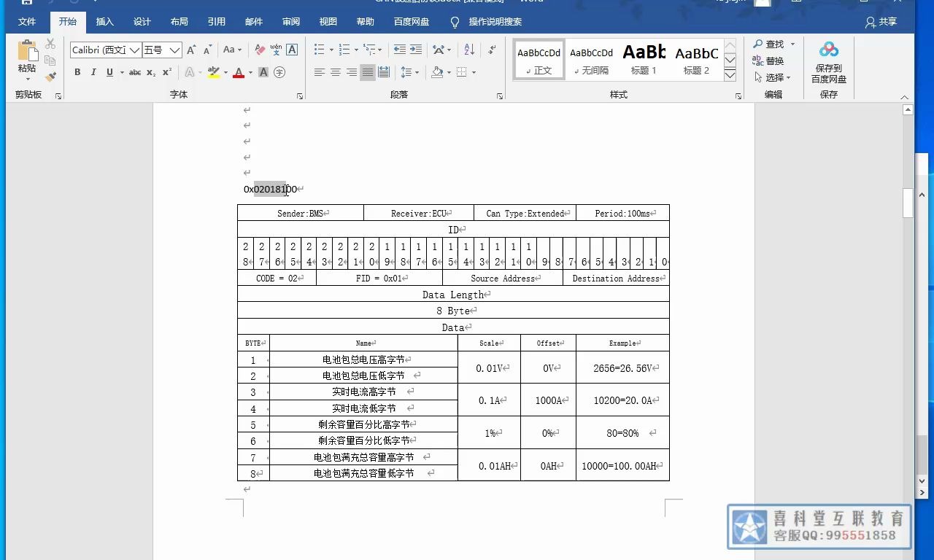Toggle superscript x²

[x=167, y=72]
